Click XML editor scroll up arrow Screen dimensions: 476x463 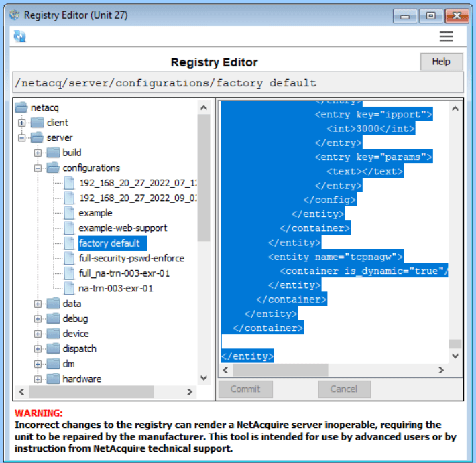pos(455,109)
